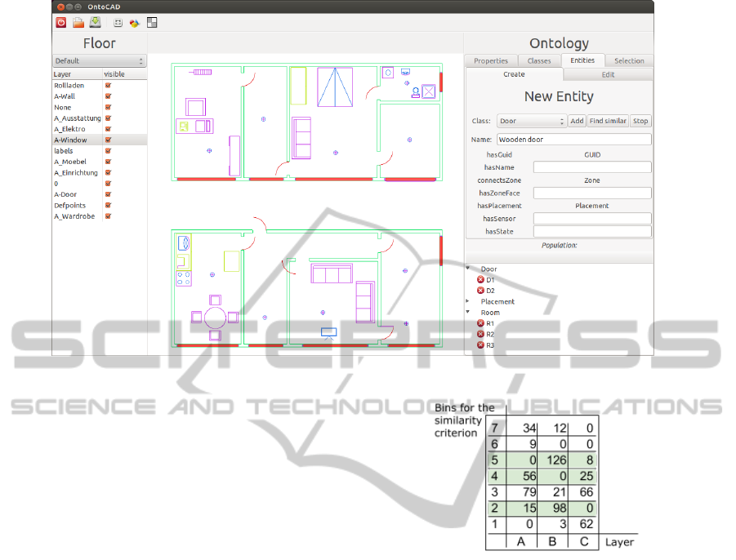This screenshot has width=736, height=560.
Task: Open the Default floor dropdown
Action: click(99, 61)
